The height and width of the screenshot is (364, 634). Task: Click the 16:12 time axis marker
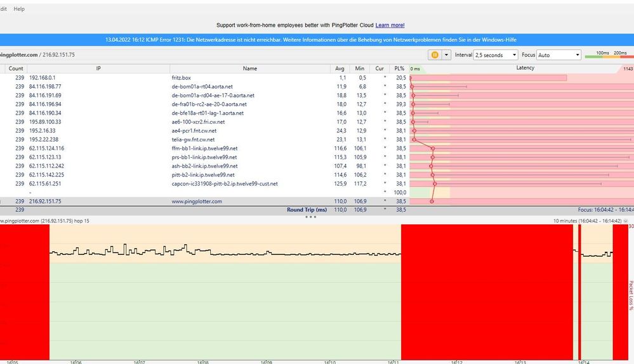click(x=456, y=362)
